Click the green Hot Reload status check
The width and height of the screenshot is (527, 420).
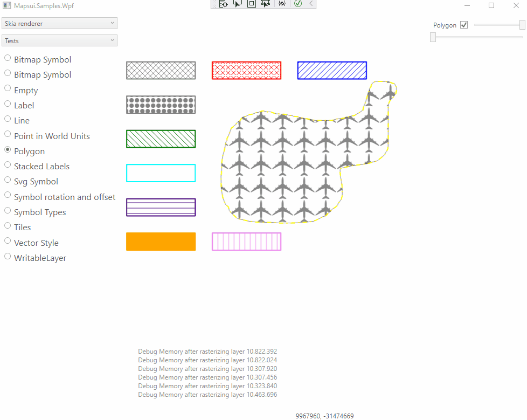(x=298, y=4)
